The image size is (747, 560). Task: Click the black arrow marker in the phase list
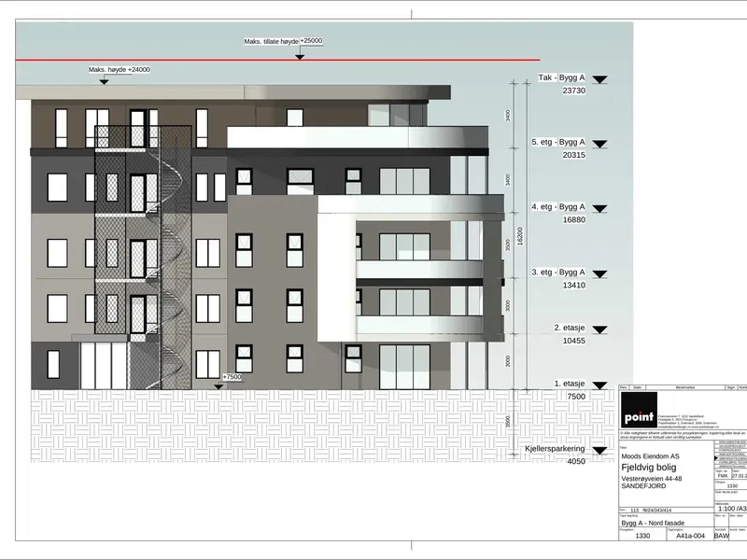(715, 458)
